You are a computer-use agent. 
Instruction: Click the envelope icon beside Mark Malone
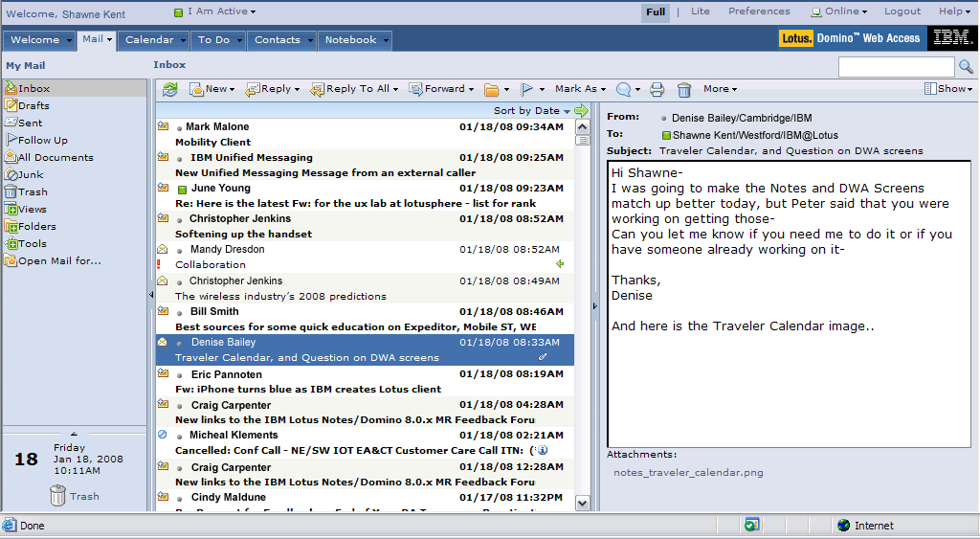pyautogui.click(x=163, y=125)
